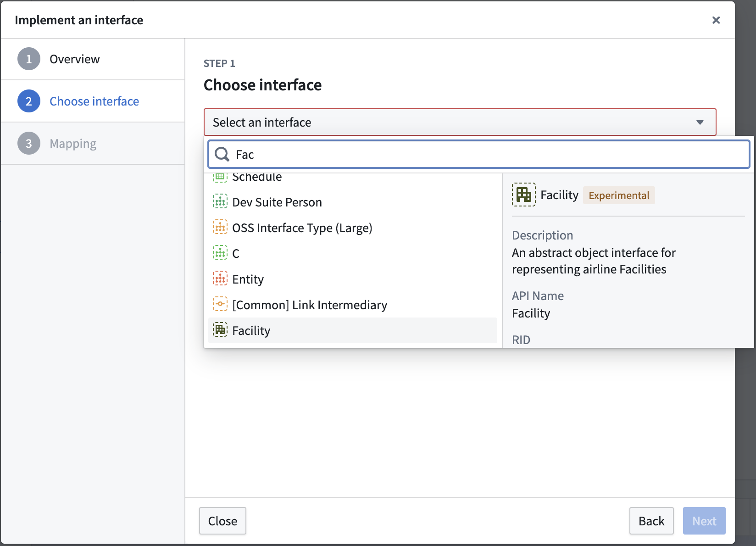The width and height of the screenshot is (756, 546).
Task: Click the RID label in preview
Action: tap(521, 340)
